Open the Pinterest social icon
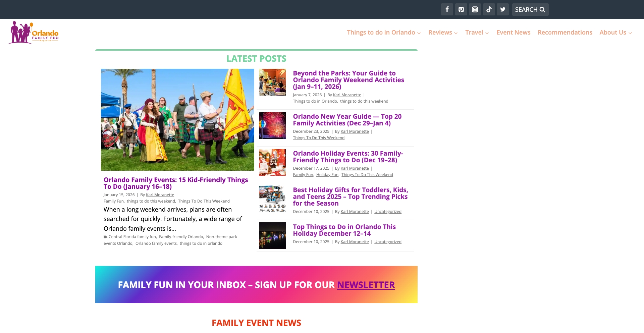Viewport: 644px width, 333px height. 461,9
